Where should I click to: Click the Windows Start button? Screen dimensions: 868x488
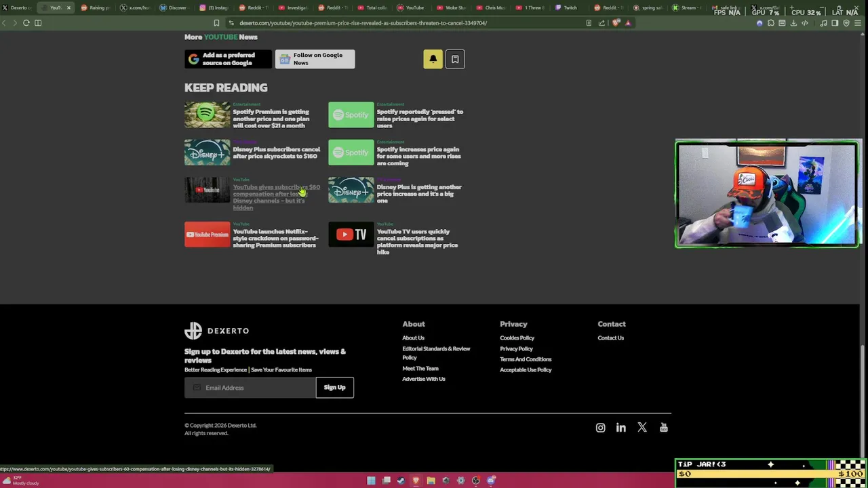tap(371, 481)
